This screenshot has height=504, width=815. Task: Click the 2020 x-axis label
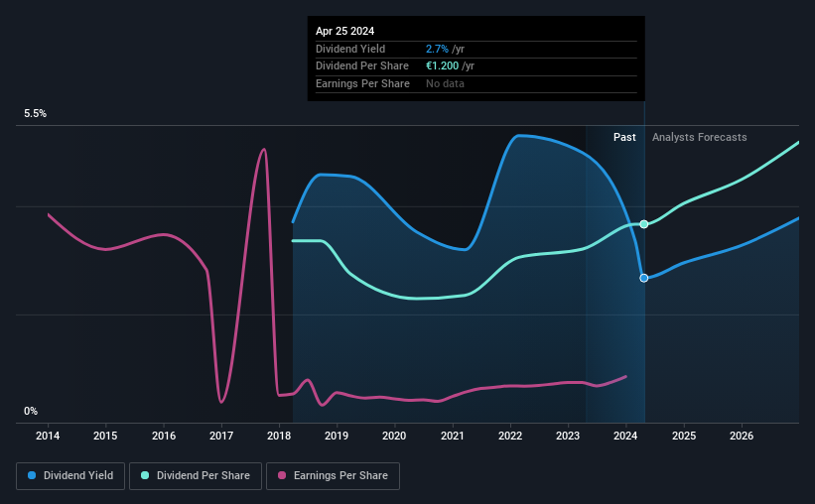coord(394,436)
